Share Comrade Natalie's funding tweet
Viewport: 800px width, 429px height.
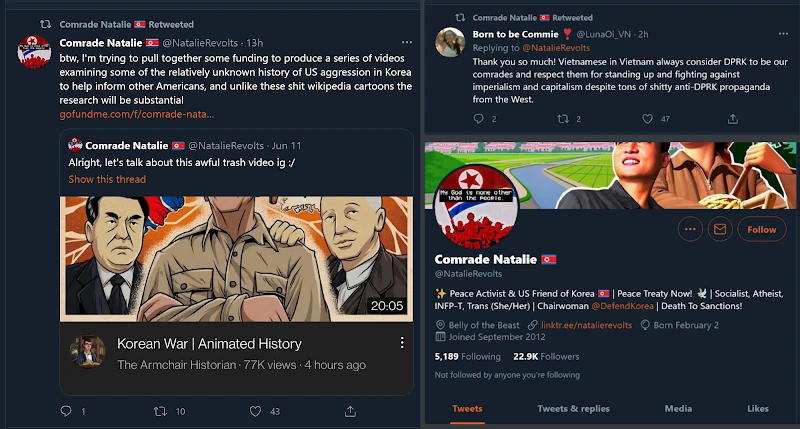pyautogui.click(x=350, y=411)
